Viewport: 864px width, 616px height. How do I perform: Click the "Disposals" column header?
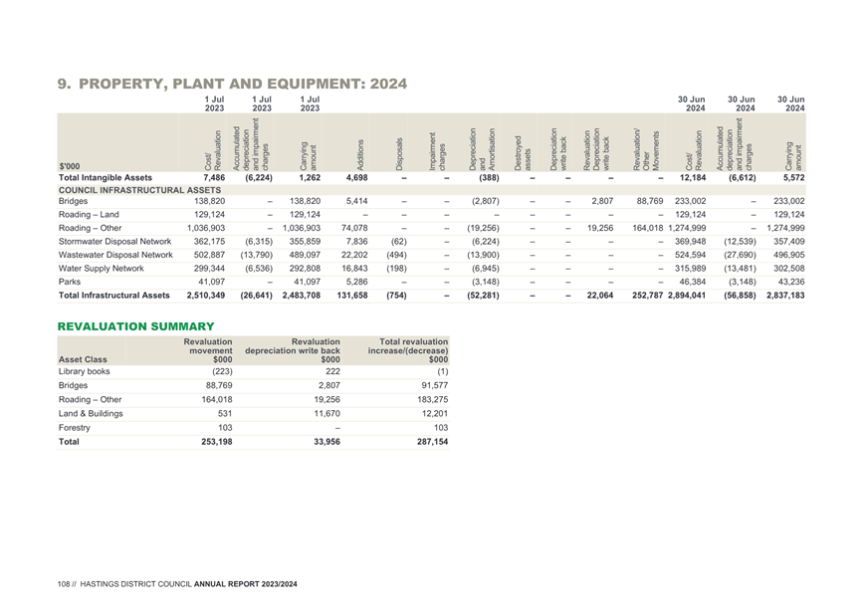(399, 153)
